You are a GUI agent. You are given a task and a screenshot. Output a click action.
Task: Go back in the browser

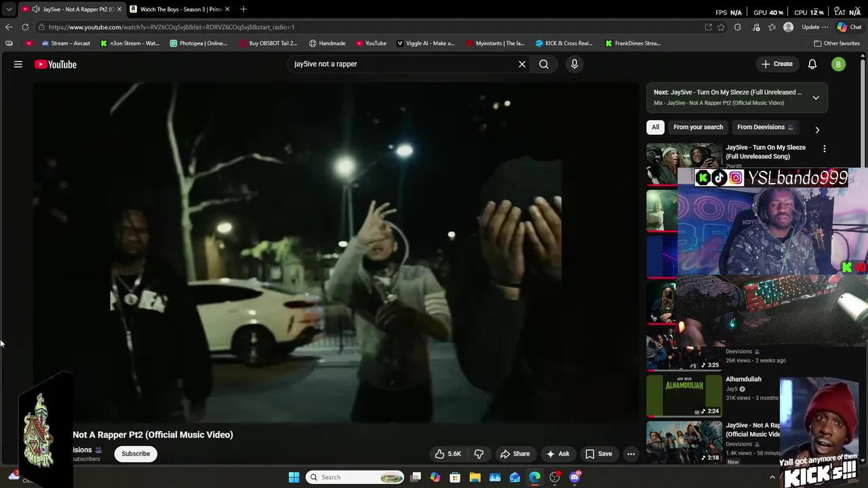(9, 27)
